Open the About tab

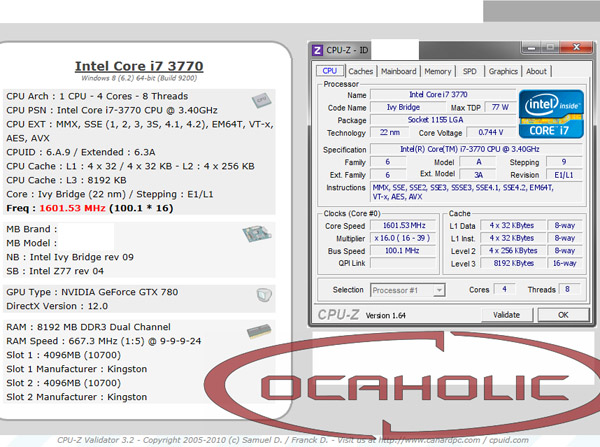click(536, 71)
